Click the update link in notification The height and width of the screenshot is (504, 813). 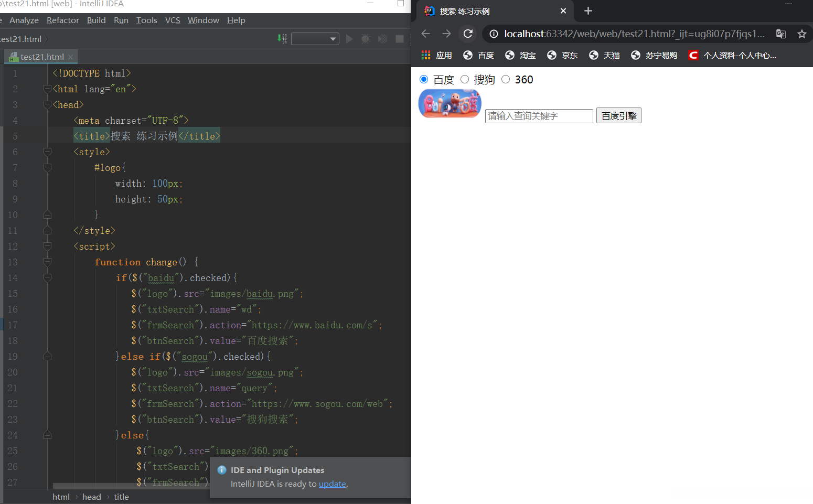click(333, 484)
